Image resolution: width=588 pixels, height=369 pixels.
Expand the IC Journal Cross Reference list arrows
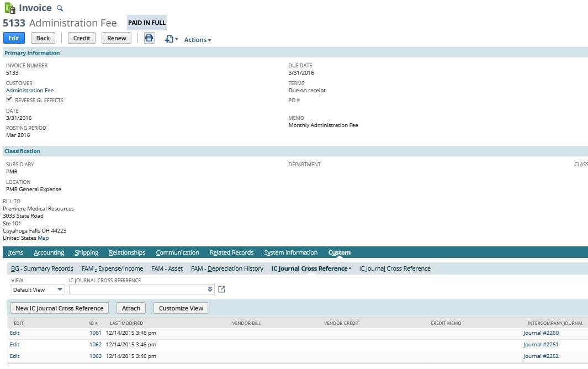point(210,289)
